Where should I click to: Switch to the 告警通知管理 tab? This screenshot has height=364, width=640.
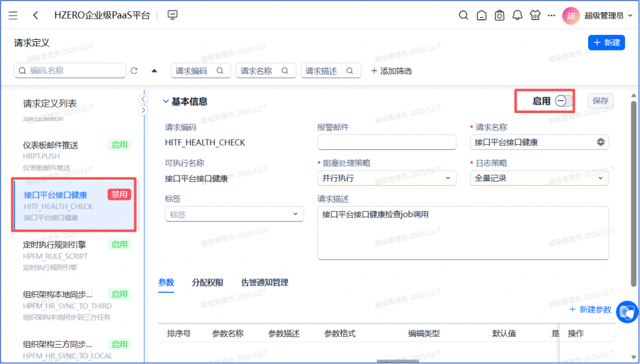pyautogui.click(x=264, y=282)
